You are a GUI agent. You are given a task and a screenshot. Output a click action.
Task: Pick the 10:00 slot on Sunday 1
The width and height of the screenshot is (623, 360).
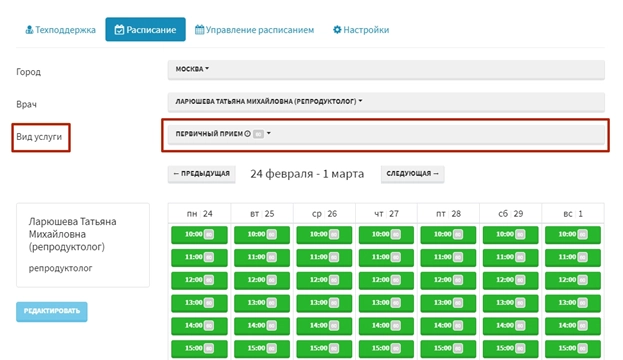[573, 234]
